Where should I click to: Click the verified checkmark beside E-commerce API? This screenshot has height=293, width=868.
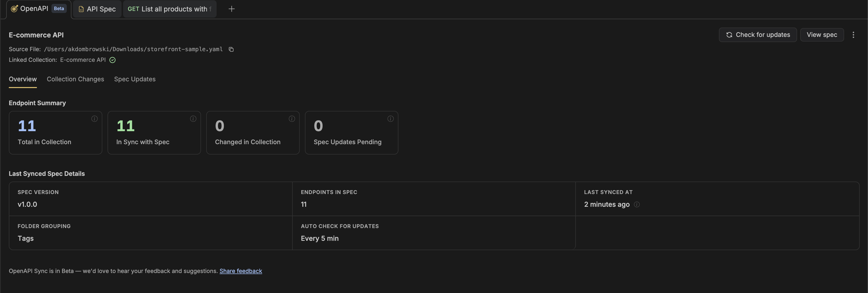[x=112, y=60]
